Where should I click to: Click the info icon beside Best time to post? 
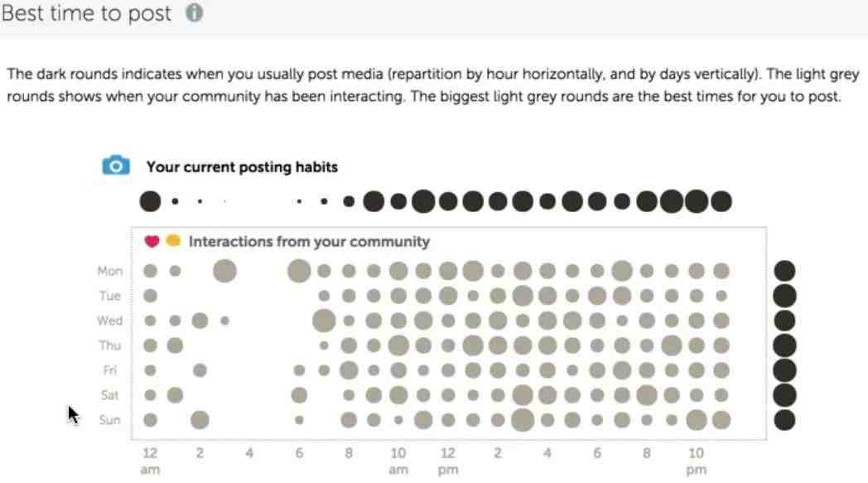pyautogui.click(x=194, y=12)
